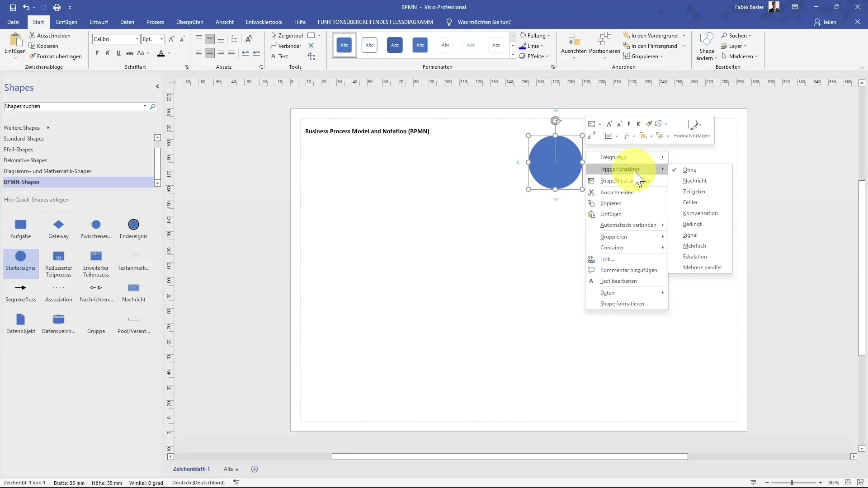Click Formatvorlagen in the mini toolbar
Screen dimensions: 868x488
click(x=692, y=129)
